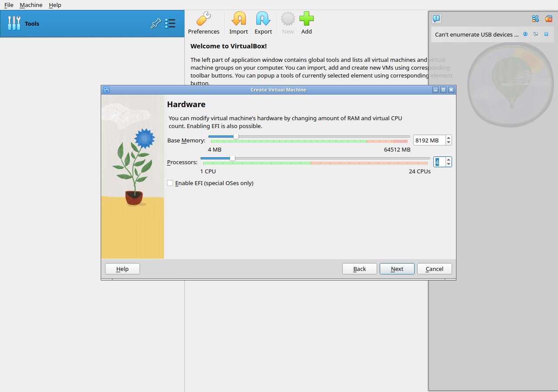Dismiss the USB devices notification
Image resolution: width=558 pixels, height=392 pixels.
(x=546, y=34)
